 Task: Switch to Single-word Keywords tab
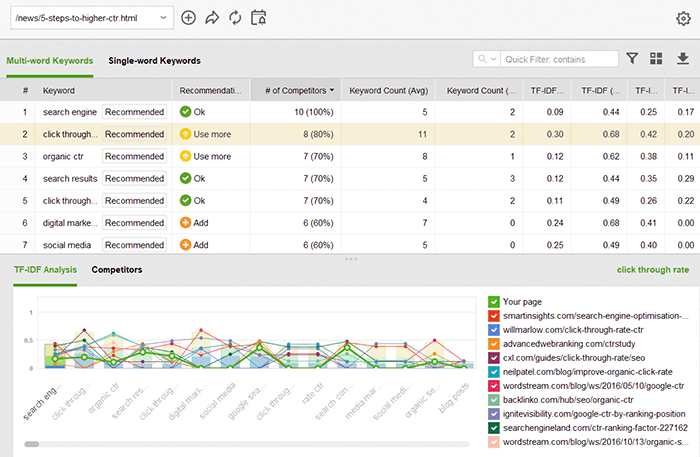pyautogui.click(x=154, y=61)
